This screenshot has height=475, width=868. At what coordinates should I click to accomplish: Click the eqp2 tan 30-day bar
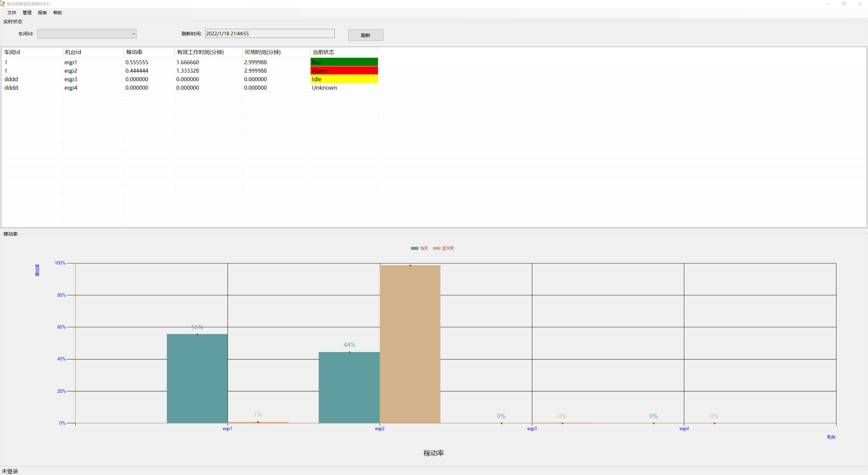point(410,344)
